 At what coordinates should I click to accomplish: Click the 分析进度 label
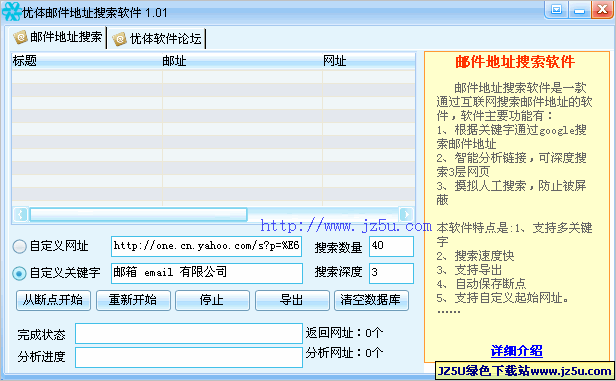(x=41, y=357)
